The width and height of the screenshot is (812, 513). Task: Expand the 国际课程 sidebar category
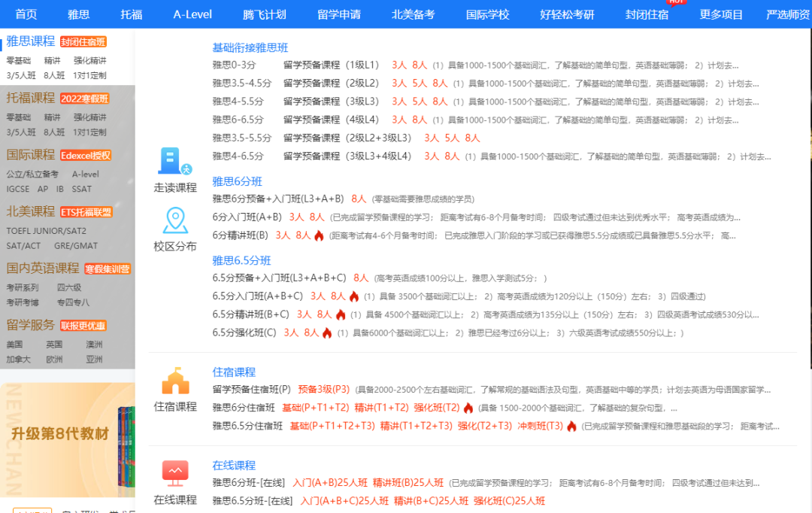[x=31, y=154]
